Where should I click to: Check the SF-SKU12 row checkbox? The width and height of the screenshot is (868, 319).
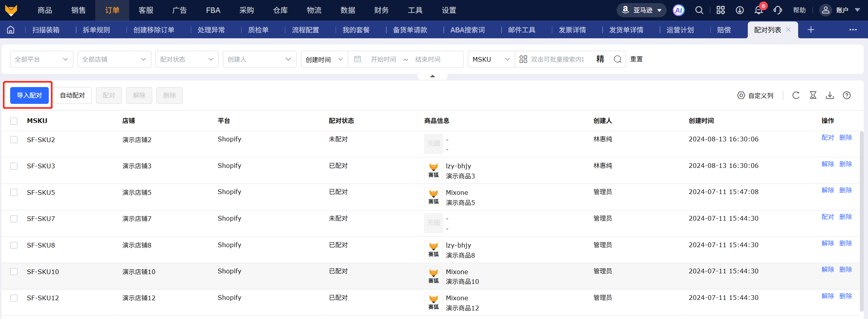coord(14,298)
